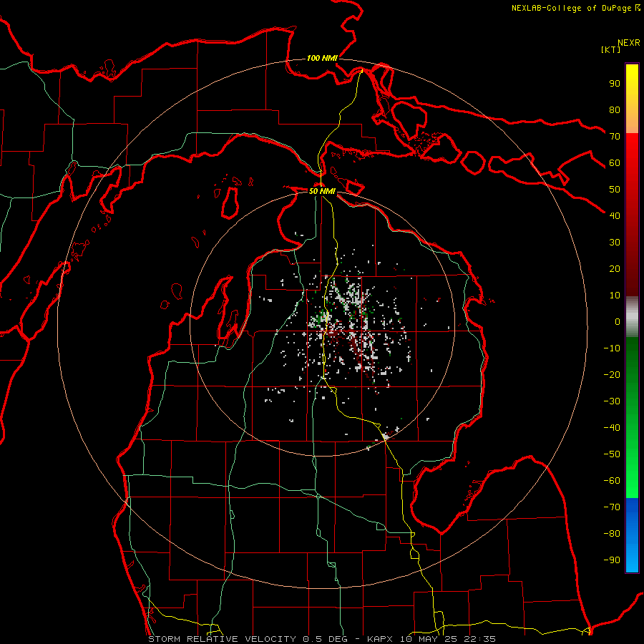The width and height of the screenshot is (644, 644).
Task: Pick the gray zero-velocity segment of color bar
Action: click(632, 316)
